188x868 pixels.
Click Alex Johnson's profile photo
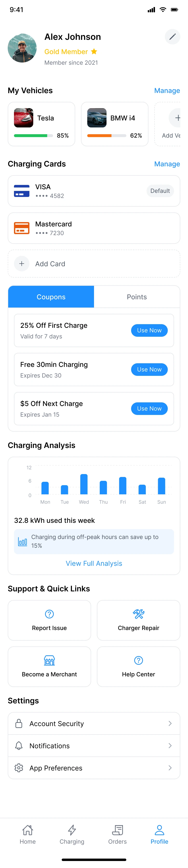point(22,48)
